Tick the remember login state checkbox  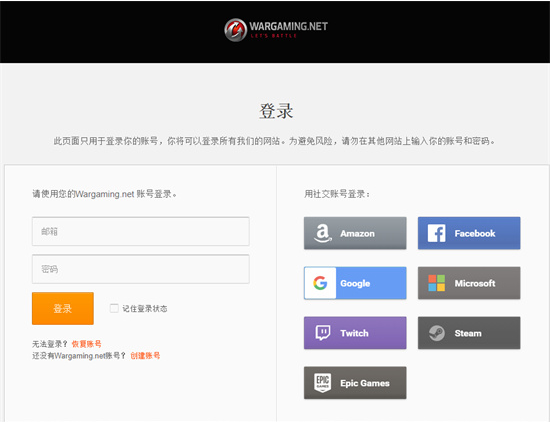click(x=114, y=309)
